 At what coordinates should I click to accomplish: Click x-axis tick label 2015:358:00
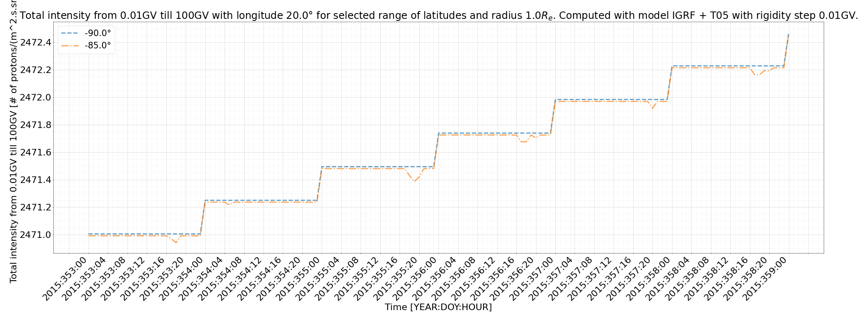[x=649, y=279]
